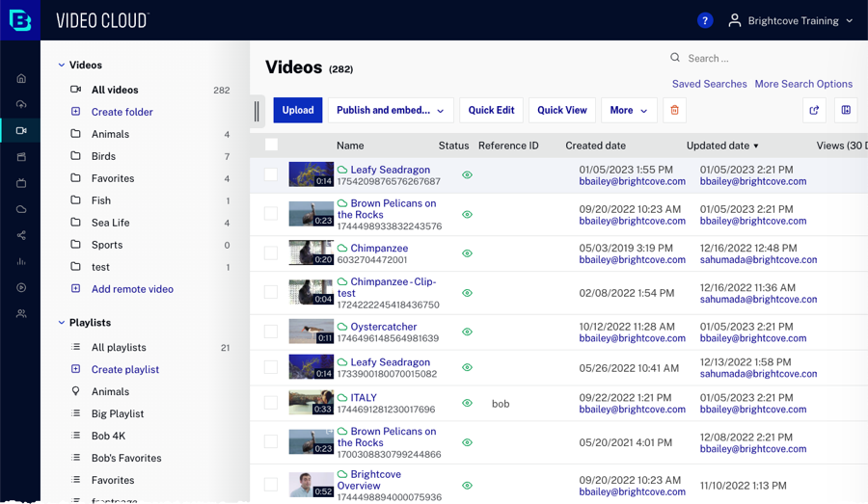
Task: Click the cloud upload icon in sidebar
Action: click(21, 104)
